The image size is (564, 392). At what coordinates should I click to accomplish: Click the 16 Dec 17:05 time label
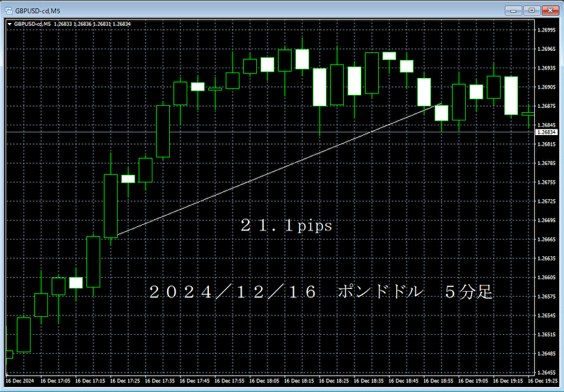click(x=56, y=381)
